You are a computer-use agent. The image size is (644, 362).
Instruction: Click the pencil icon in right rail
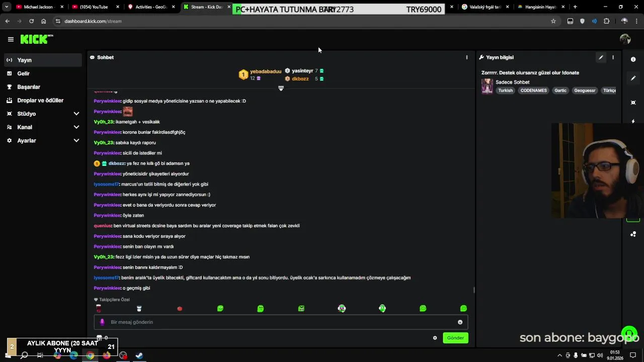tap(633, 78)
